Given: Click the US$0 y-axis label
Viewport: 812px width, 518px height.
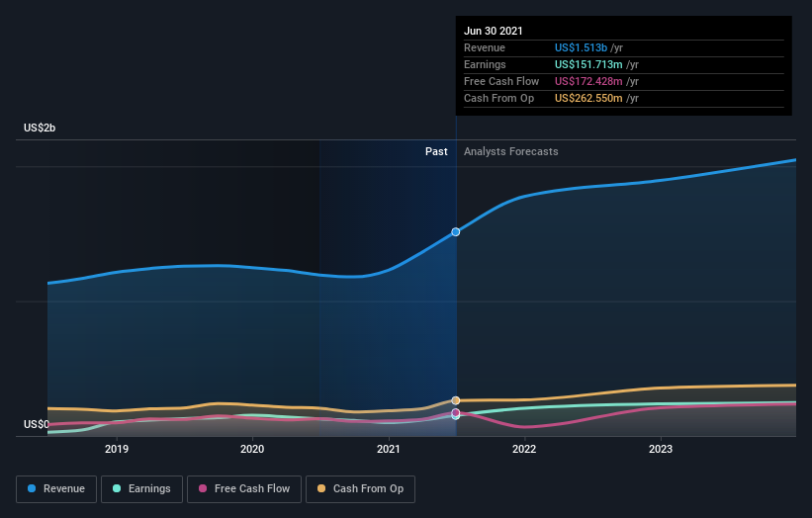Looking at the screenshot, I should 37,424.
